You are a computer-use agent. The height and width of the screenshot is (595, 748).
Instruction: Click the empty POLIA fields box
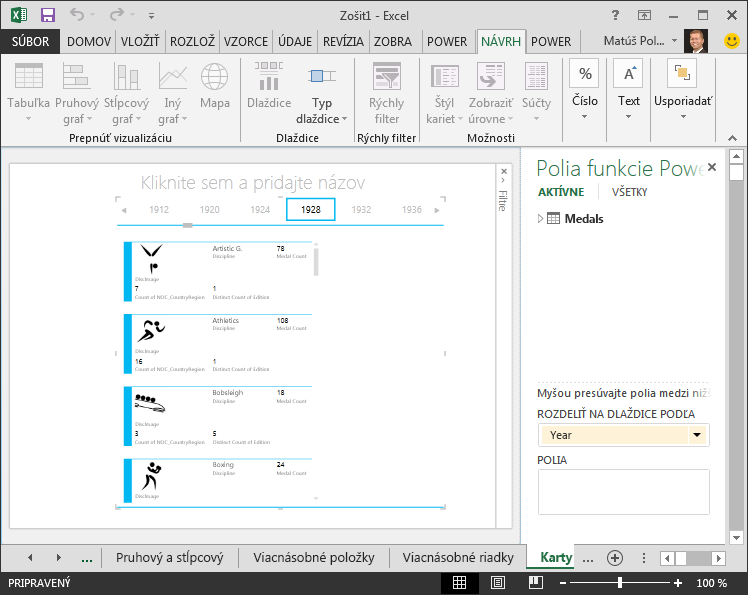coord(623,491)
